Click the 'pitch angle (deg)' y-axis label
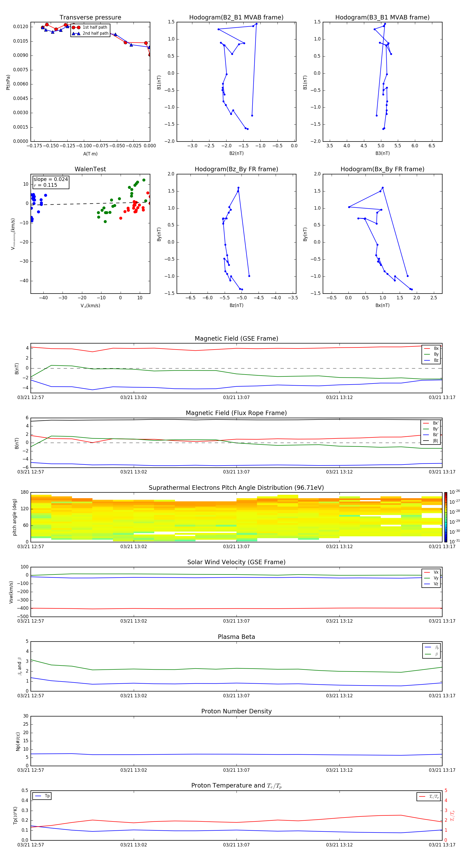Image resolution: width=473 pixels, height=868 pixels. point(14,517)
